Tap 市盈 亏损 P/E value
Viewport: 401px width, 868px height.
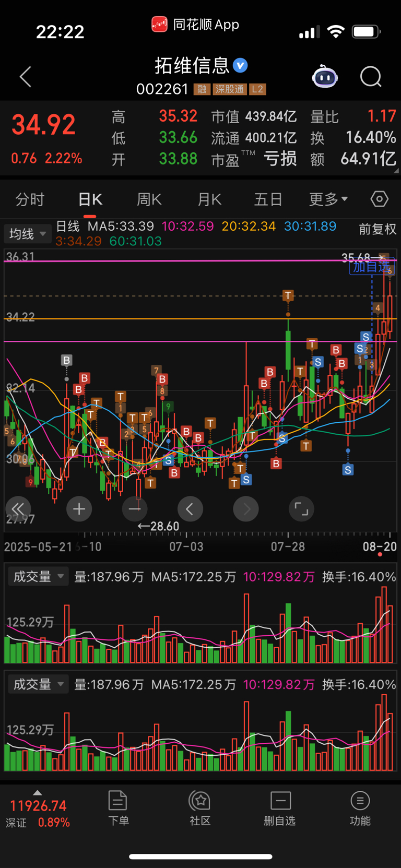pos(280,159)
